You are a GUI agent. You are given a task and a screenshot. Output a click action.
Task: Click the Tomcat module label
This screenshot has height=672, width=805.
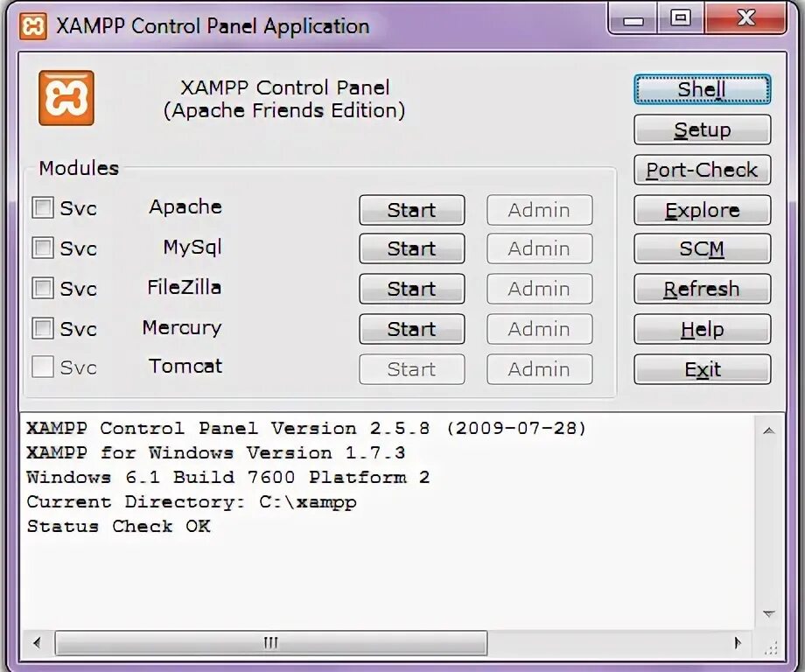(185, 366)
